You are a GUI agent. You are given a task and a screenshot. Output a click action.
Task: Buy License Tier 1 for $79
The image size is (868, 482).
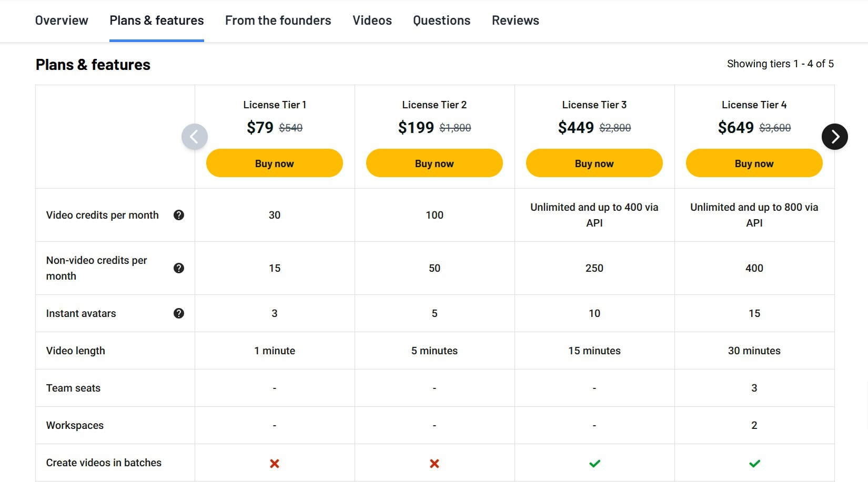275,163
